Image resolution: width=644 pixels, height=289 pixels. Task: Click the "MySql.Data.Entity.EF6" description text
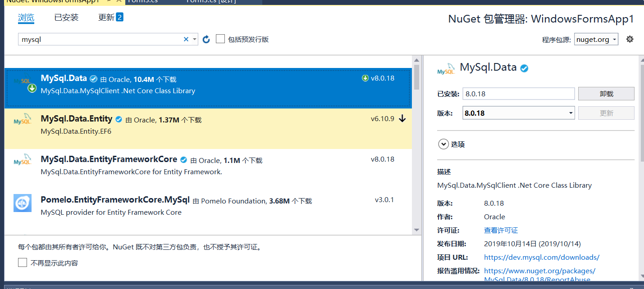[x=76, y=131]
